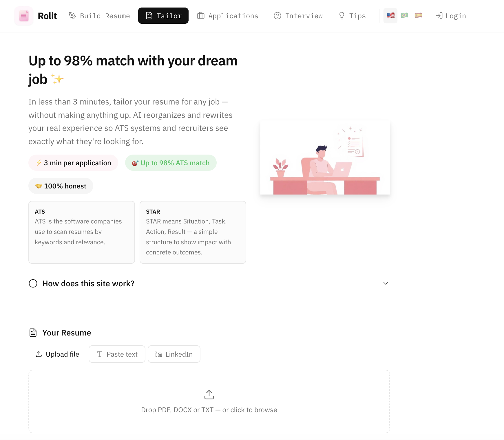Expand the How does this site work chevron
Viewport: 504px width, 440px height.
[x=386, y=283]
